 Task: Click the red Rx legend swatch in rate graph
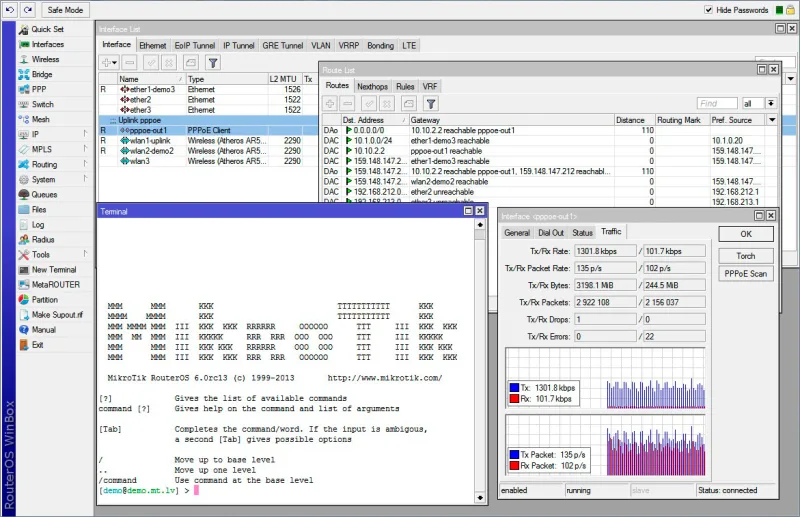tap(514, 399)
